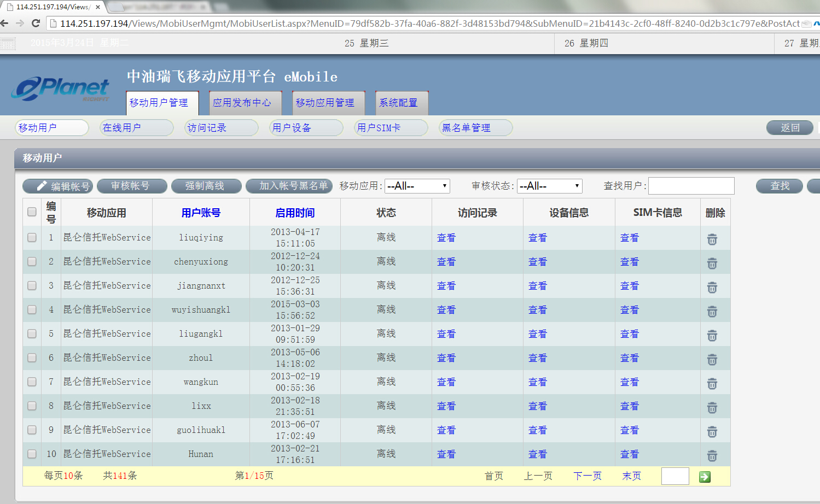Check the box for row 4 wuyishuangkl
820x504 pixels.
(x=32, y=309)
